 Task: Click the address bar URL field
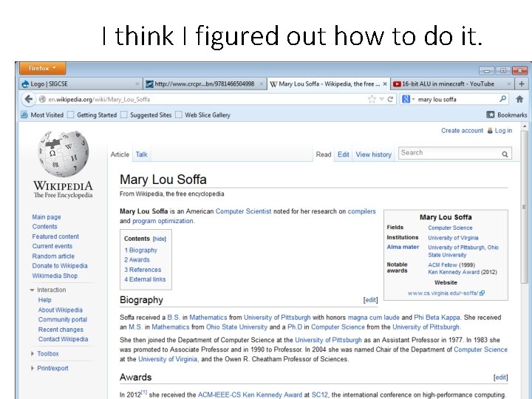[206, 99]
